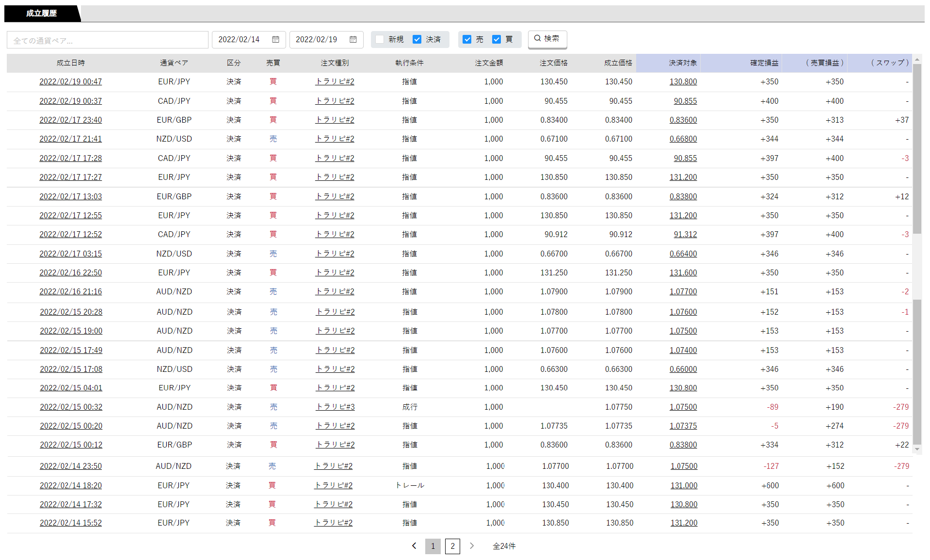Screen dimensions: 930x560
Task: Click the -127 confirmed loss value
Action: click(x=771, y=466)
